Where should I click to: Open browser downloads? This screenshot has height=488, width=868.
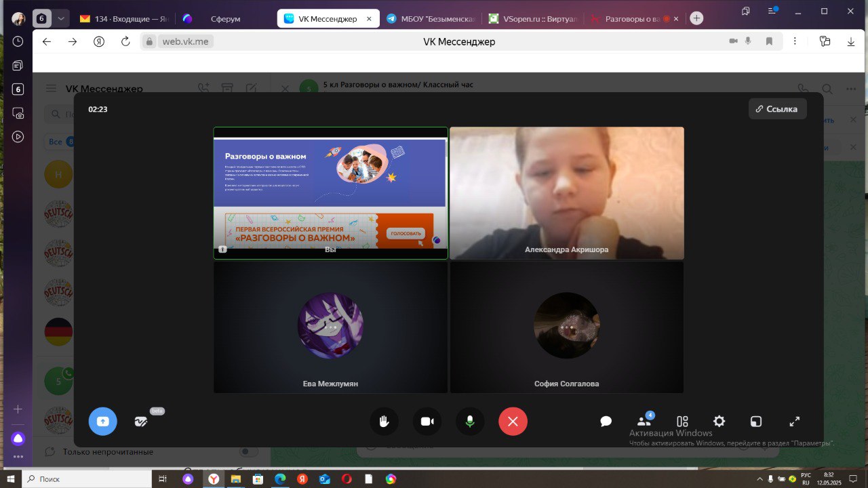851,41
